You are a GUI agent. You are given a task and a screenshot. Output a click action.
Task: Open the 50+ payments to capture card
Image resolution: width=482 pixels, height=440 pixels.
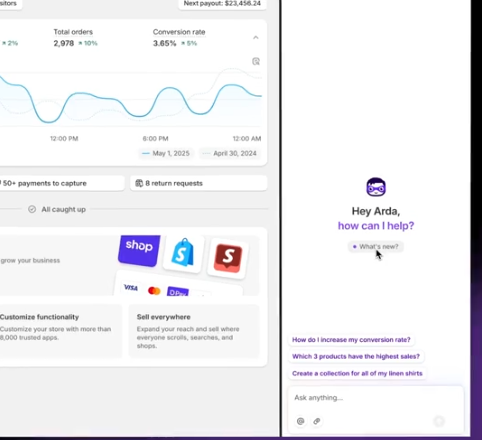(62, 183)
